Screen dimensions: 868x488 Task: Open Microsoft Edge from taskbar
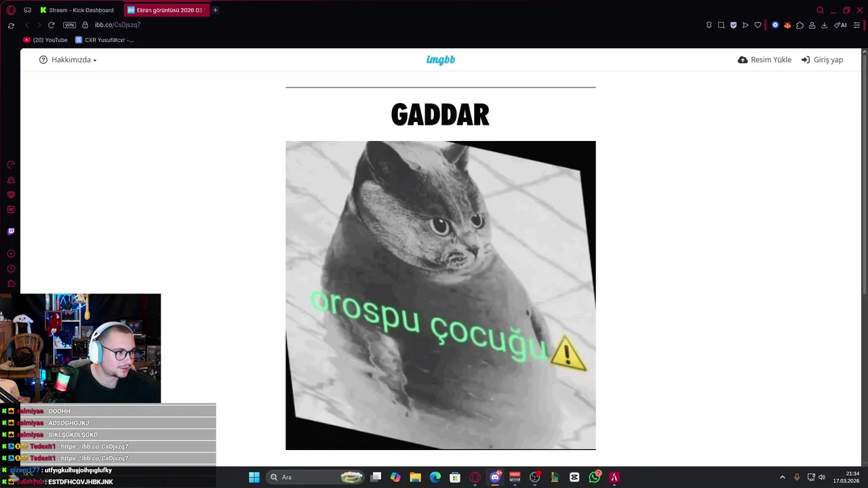coord(435,477)
